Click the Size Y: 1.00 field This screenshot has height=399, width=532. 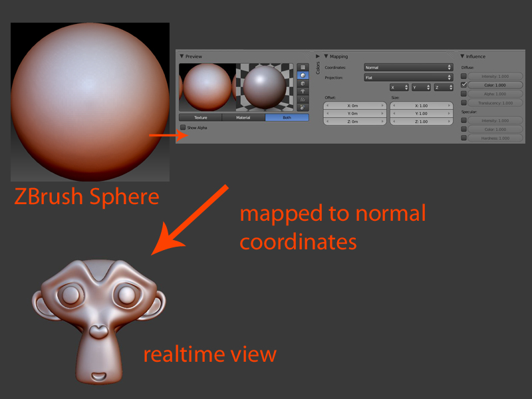pos(422,113)
